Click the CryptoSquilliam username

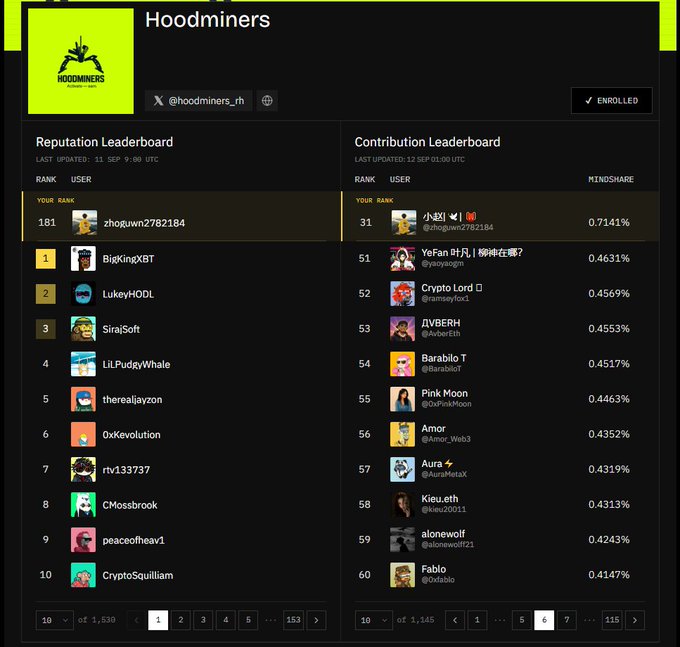coord(138,575)
